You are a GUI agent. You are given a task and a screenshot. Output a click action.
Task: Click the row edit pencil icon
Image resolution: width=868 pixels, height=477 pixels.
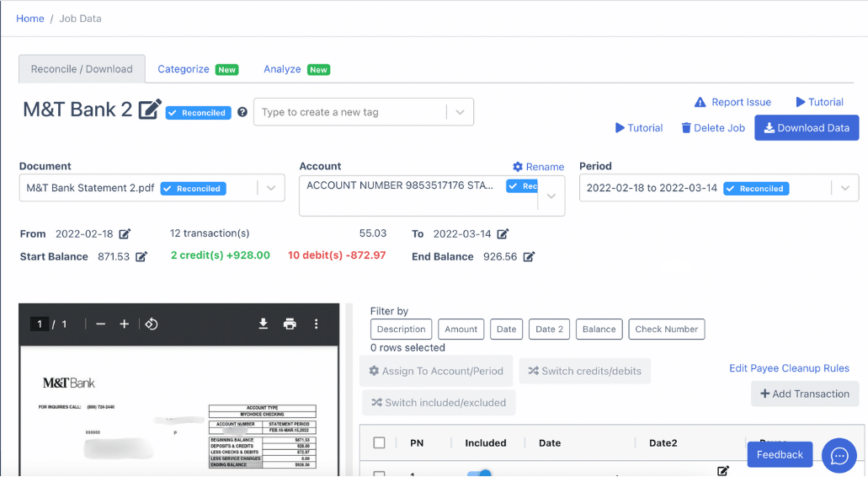(x=723, y=471)
